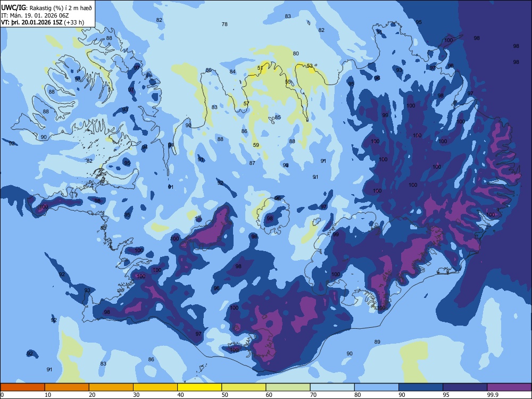
Task: Click the 'VT: þri. 20.01.2026 15Z (+33 h)' line
Action: tap(43, 22)
